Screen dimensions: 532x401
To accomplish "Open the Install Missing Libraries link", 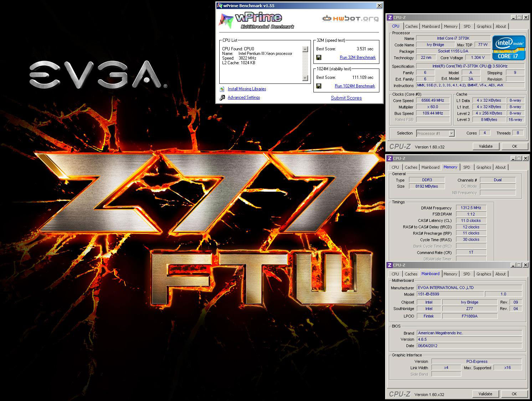I will point(247,89).
